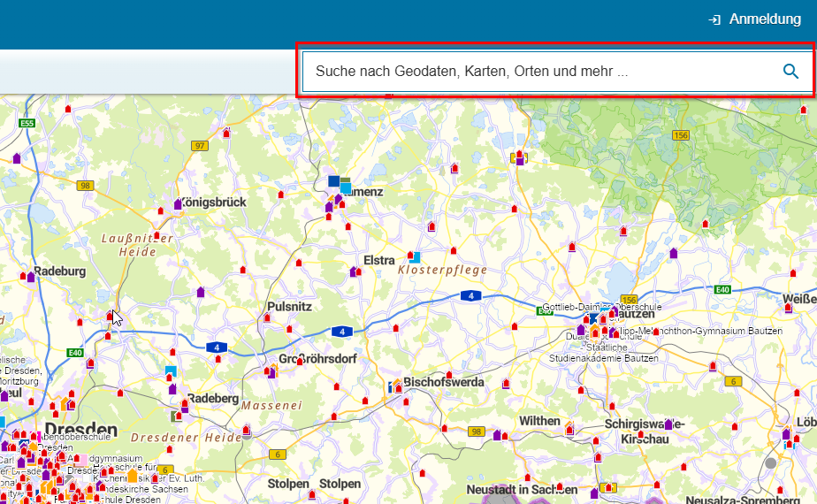Click the Laußnitzer Heide region label
Image resolution: width=817 pixels, height=504 pixels.
[136, 245]
